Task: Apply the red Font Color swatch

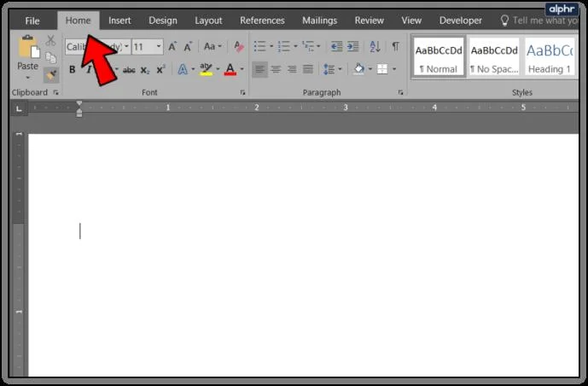Action: [230, 69]
